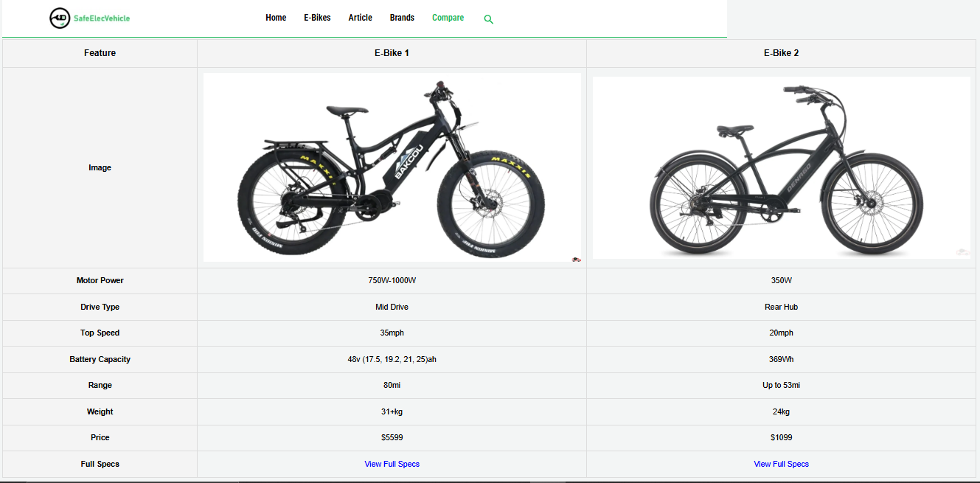Click the 24kg weight value
Screen dimensions: 980x483
point(781,411)
